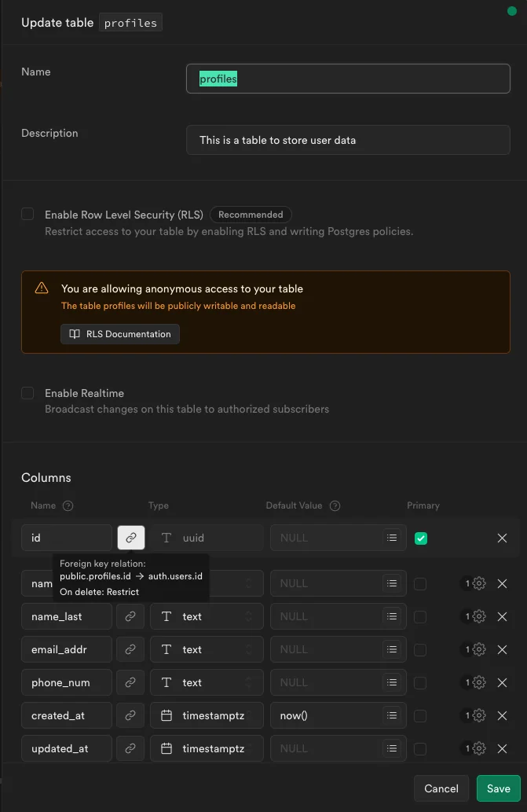Save the profiles table changes
The width and height of the screenshot is (527, 812).
click(498, 788)
